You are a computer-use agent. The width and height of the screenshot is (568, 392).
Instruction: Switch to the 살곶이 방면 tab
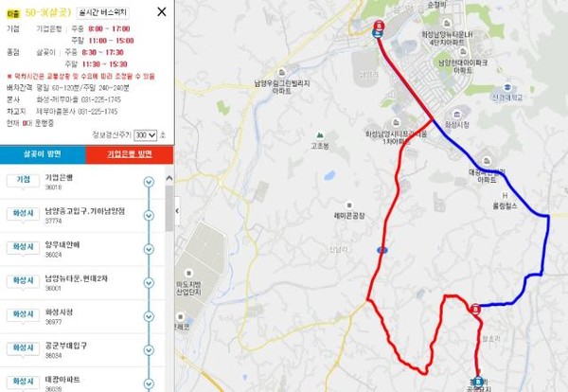[x=43, y=154]
